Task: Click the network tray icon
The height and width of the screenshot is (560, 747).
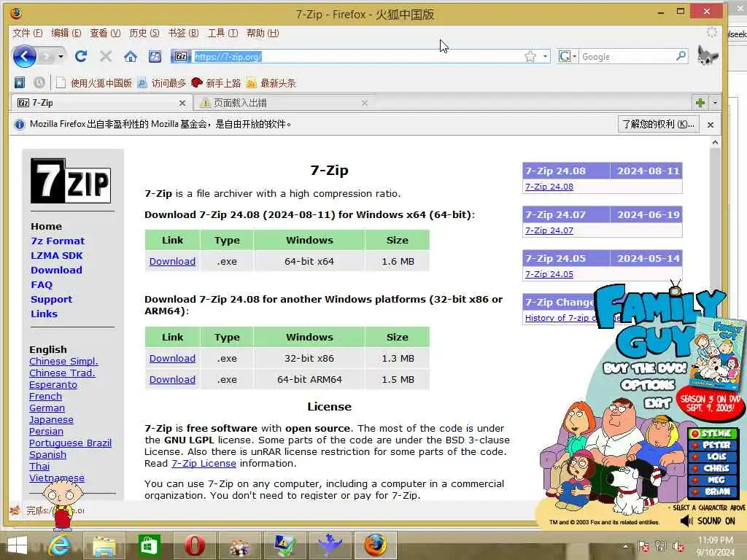Action: [x=661, y=546]
